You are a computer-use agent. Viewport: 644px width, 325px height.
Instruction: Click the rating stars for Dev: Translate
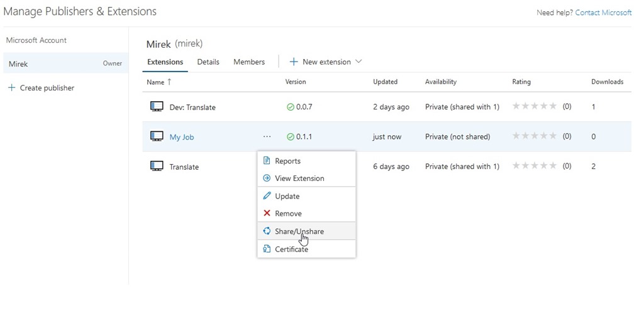535,107
